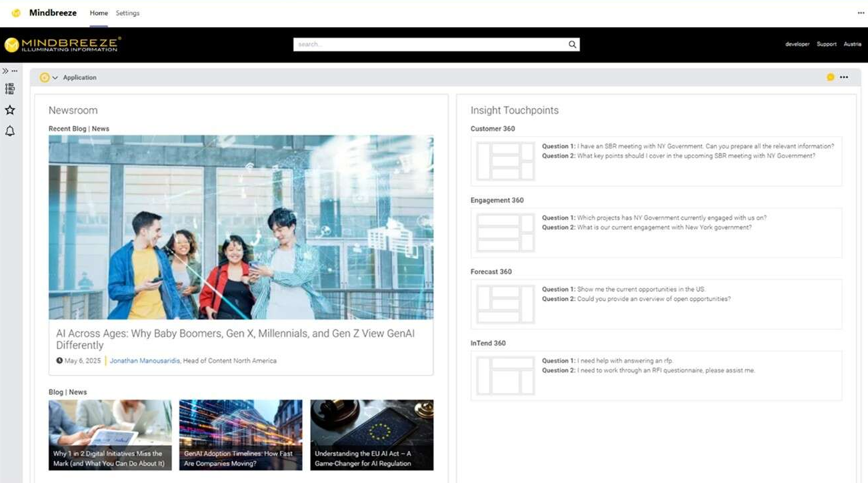Click the yellow chat icon in Application bar
The image size is (868, 483).
point(830,77)
